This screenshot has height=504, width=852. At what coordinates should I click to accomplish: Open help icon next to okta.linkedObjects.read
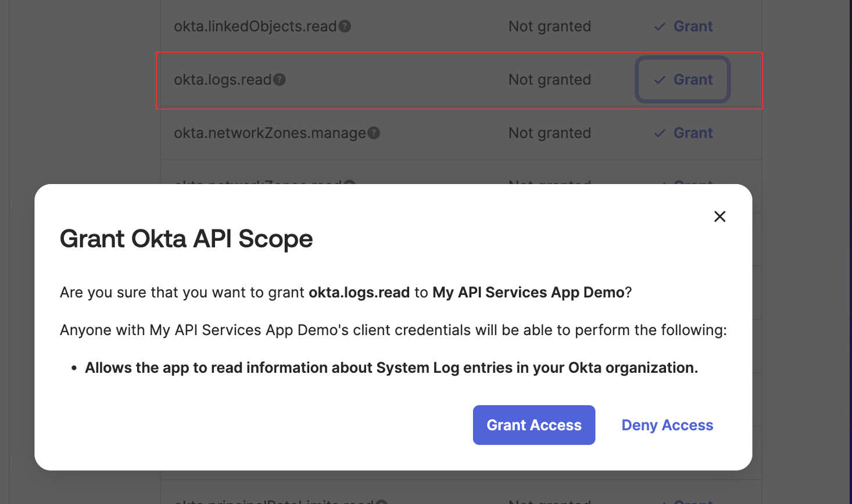tap(345, 26)
